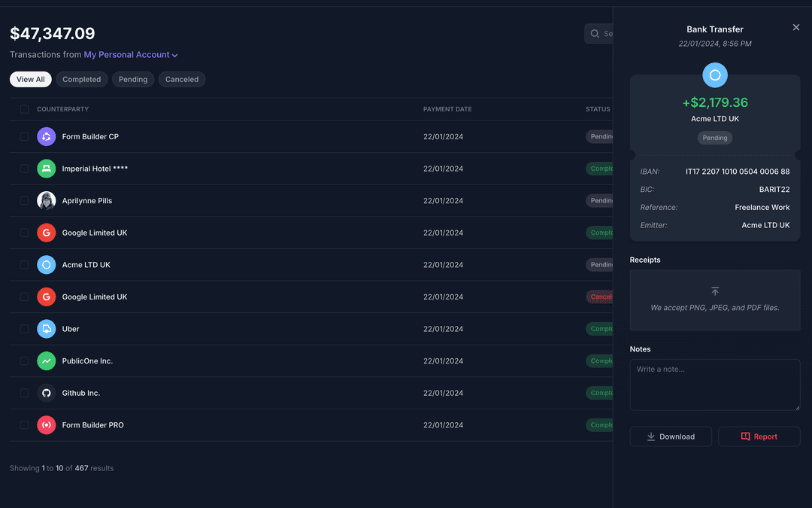Click the PublicOne Inc. chart icon
This screenshot has width=812, height=508.
pos(47,361)
